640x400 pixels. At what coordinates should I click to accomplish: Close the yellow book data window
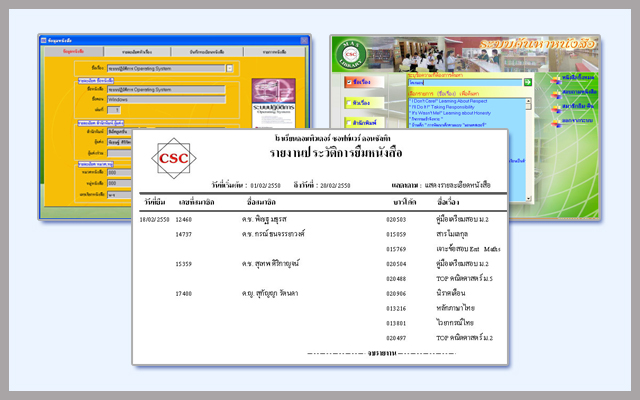(x=304, y=40)
